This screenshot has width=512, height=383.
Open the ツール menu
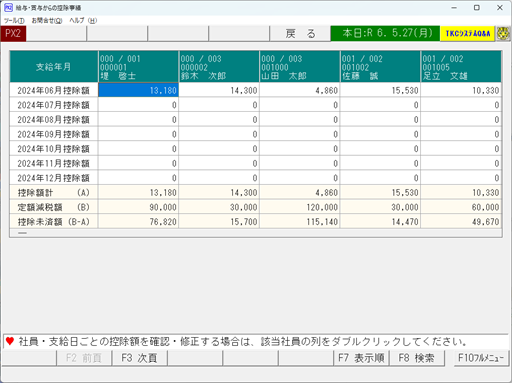(x=14, y=21)
